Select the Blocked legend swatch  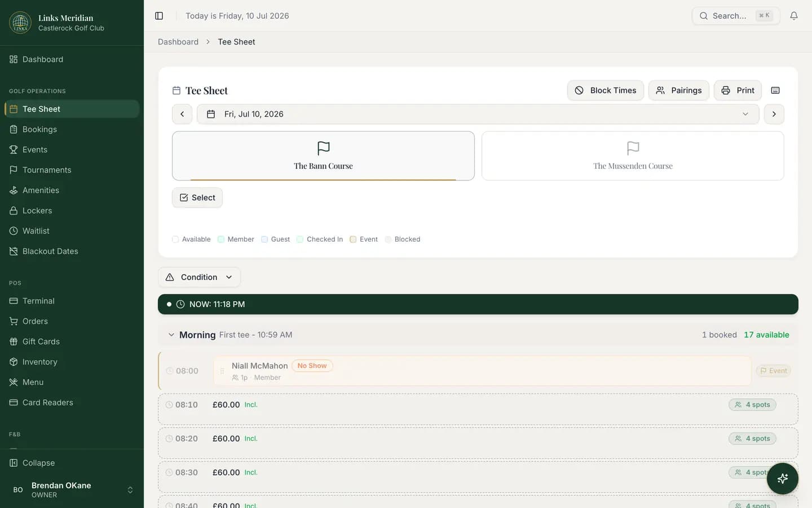click(x=388, y=239)
